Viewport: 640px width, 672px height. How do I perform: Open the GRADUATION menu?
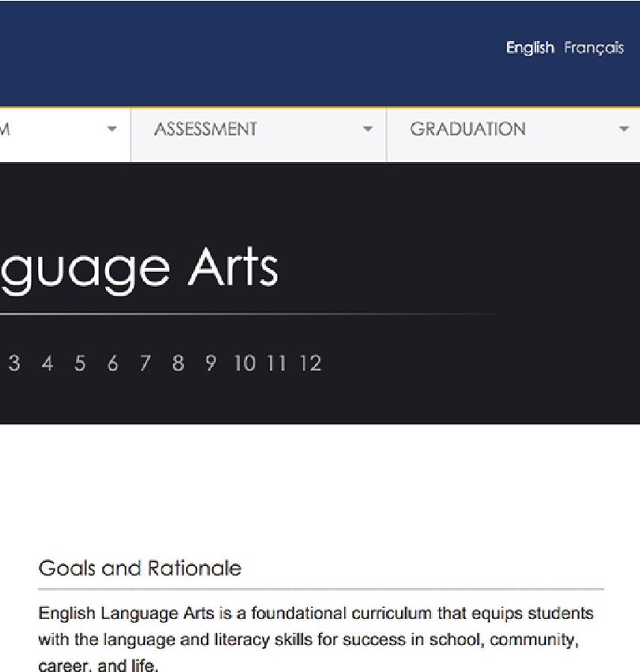pos(468,130)
